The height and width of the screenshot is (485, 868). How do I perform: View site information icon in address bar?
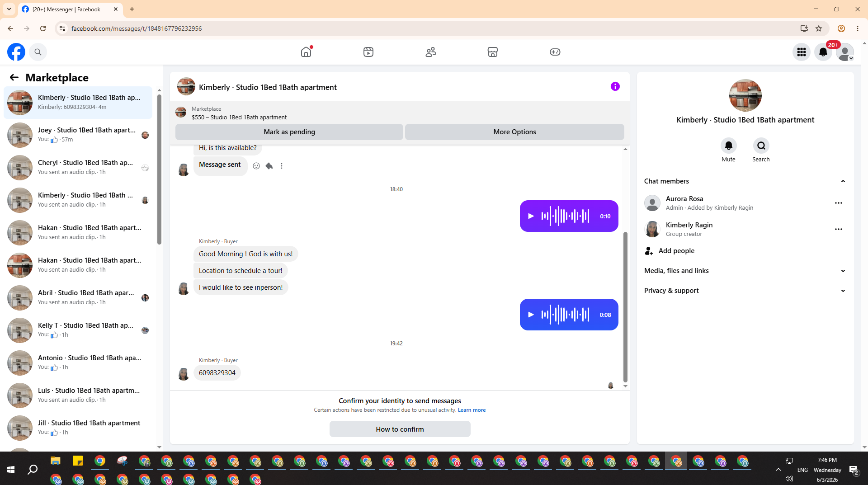pyautogui.click(x=62, y=28)
